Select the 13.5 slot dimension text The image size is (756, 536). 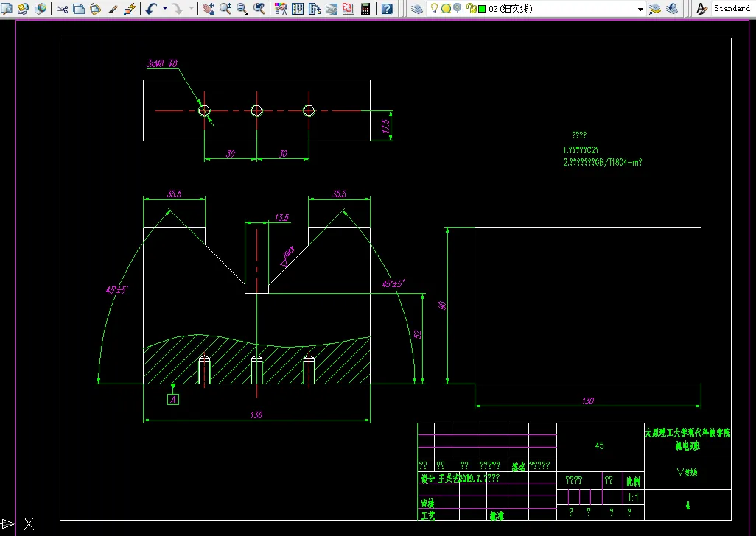coord(281,218)
